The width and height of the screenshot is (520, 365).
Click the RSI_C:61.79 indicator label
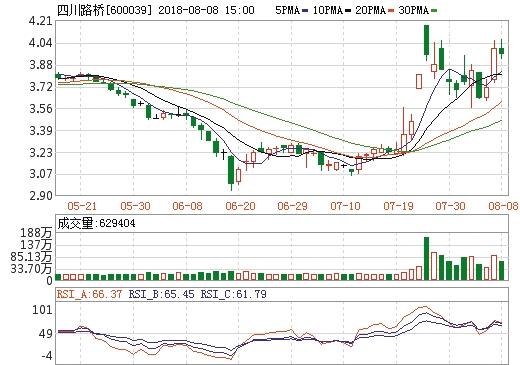tap(233, 294)
